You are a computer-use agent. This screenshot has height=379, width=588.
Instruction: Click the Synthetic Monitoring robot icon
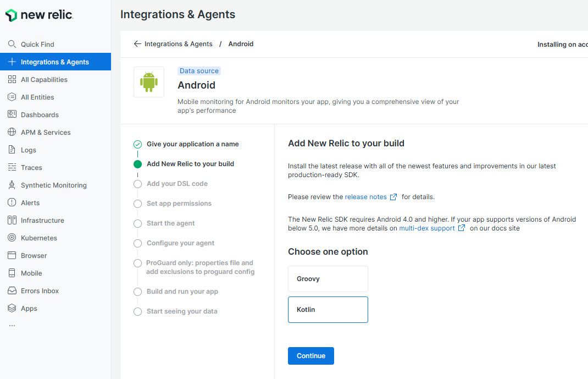point(12,185)
